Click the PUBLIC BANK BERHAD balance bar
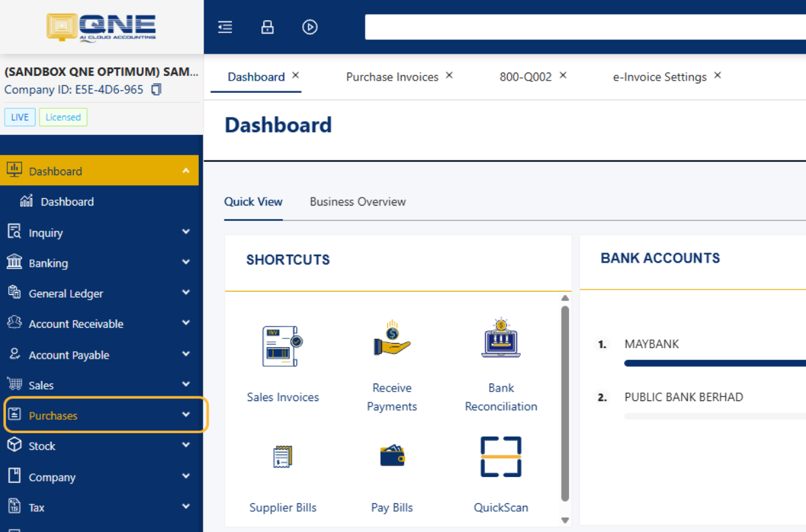 [715, 416]
